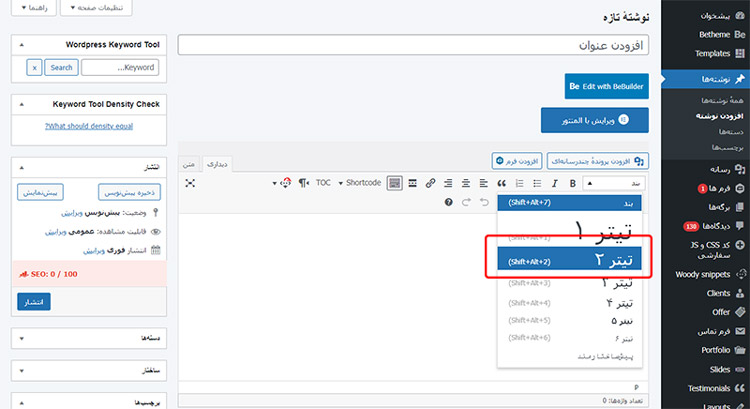Apply blockquote formatting
Image resolution: width=750 pixels, height=409 pixels.
[x=501, y=183]
